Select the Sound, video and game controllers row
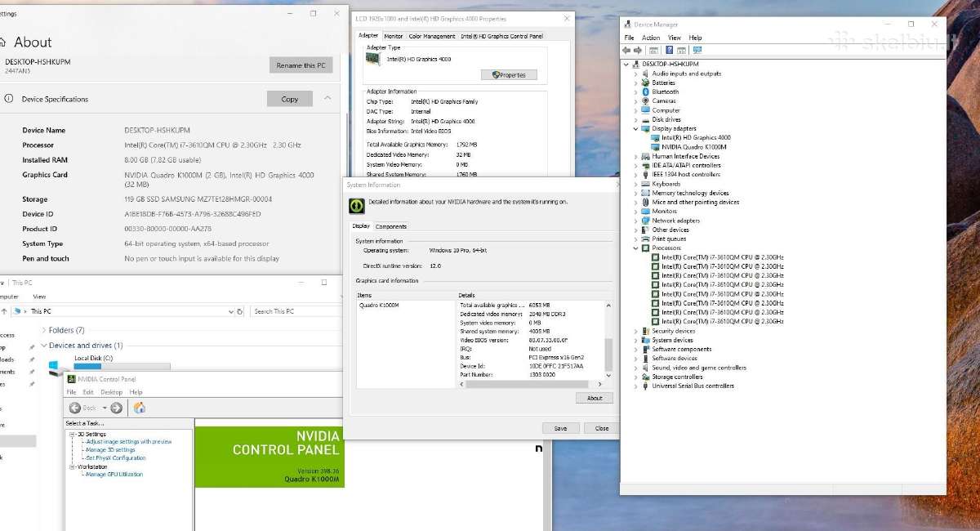The height and width of the screenshot is (531, 980). pyautogui.click(x=699, y=368)
